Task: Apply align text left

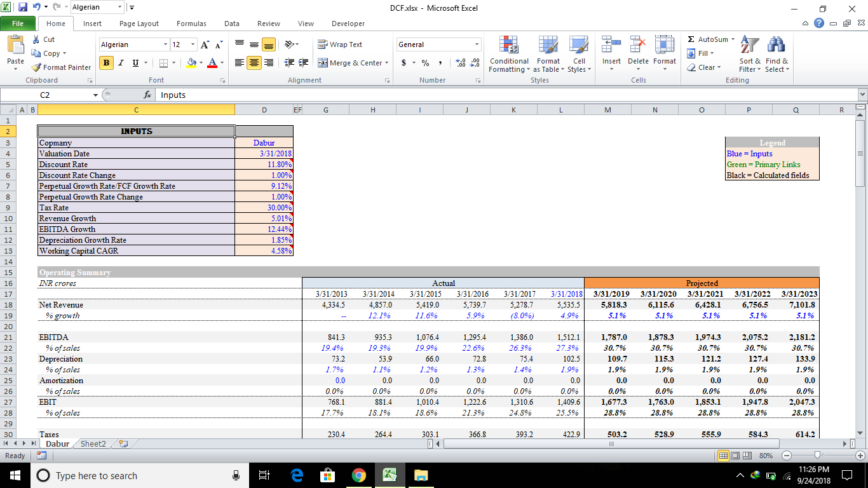Action: [x=240, y=63]
